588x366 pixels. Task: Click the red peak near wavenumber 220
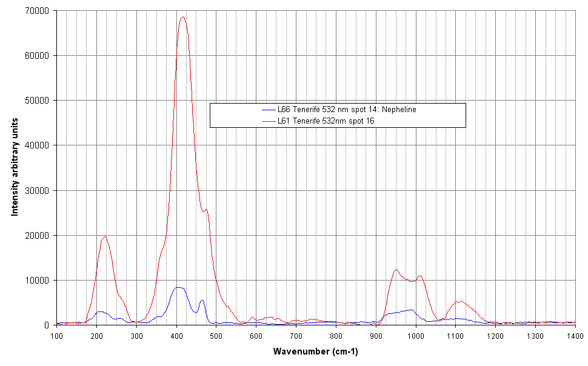(105, 236)
